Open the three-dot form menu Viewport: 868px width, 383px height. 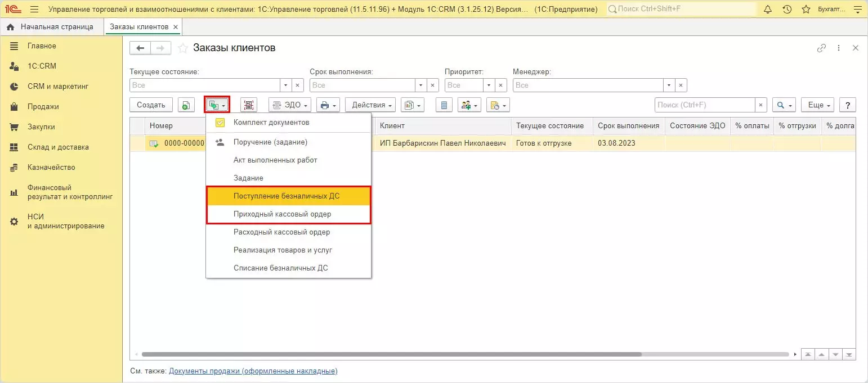pos(839,48)
